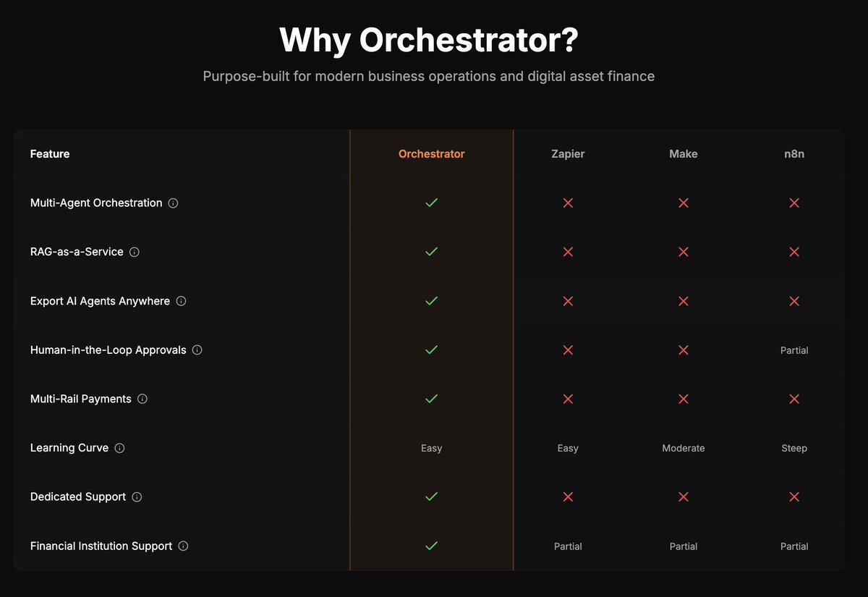
Task: Click Make red X for RAG-as-a-Service
Action: tap(683, 252)
